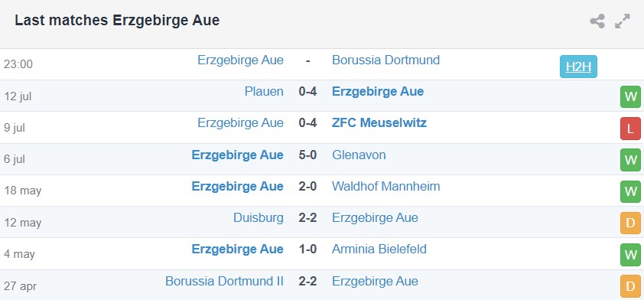Open Glenavon team link

click(x=359, y=155)
